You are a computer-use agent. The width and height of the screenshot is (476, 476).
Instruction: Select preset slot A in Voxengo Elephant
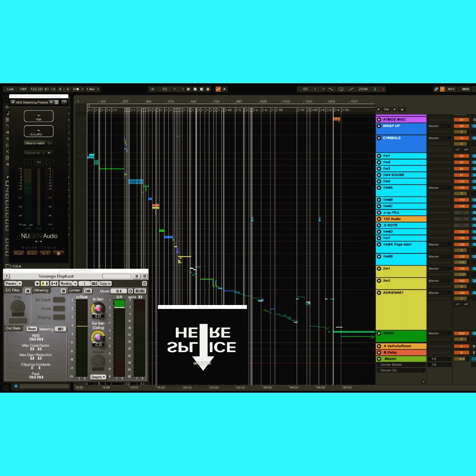tap(43, 283)
